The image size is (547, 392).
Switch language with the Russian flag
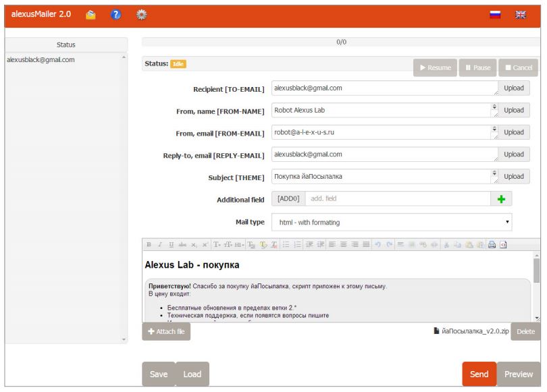point(495,15)
